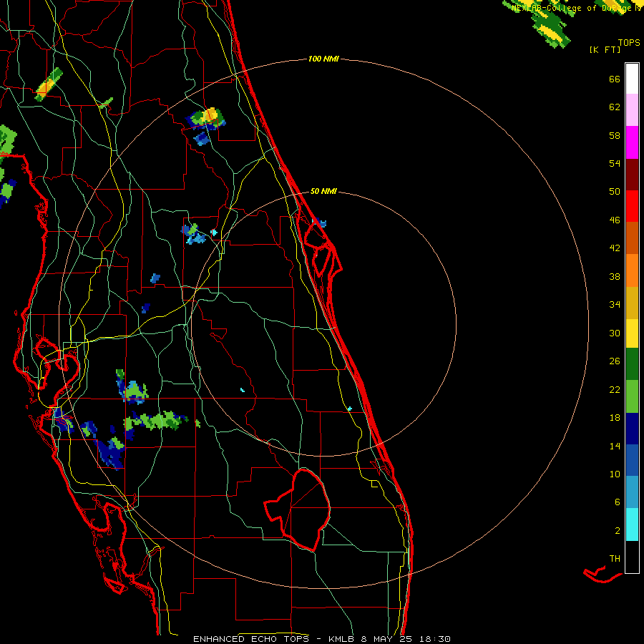Click the bright yellow legend swatch
This screenshot has height=644, width=644.
[x=632, y=333]
